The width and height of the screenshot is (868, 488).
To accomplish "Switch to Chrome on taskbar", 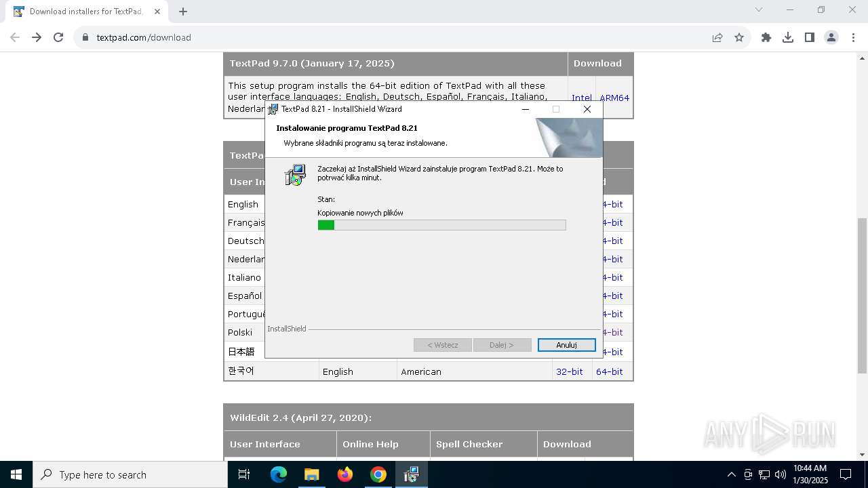I will coord(378,474).
